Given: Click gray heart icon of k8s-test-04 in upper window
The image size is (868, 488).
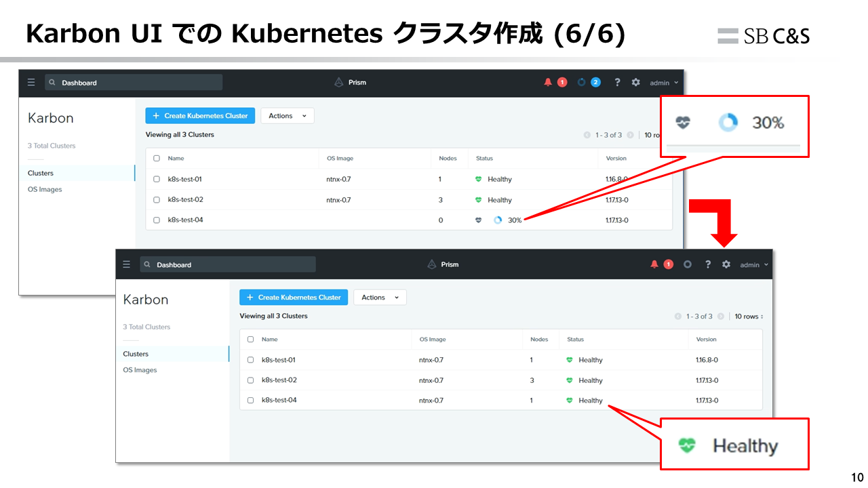Looking at the screenshot, I should click(x=479, y=220).
